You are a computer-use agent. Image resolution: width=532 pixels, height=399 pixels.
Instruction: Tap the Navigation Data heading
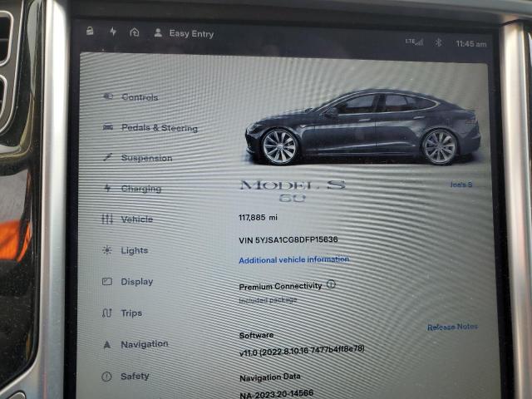click(x=269, y=377)
